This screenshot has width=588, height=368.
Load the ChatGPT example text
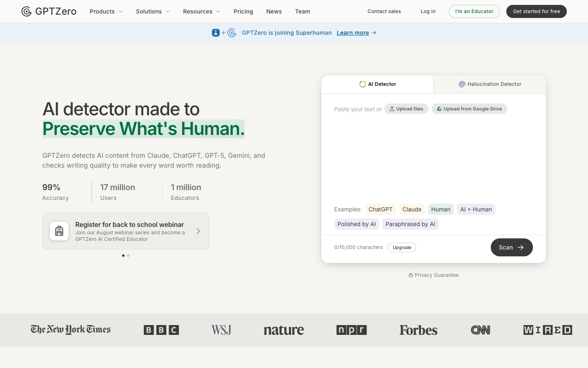[381, 209]
